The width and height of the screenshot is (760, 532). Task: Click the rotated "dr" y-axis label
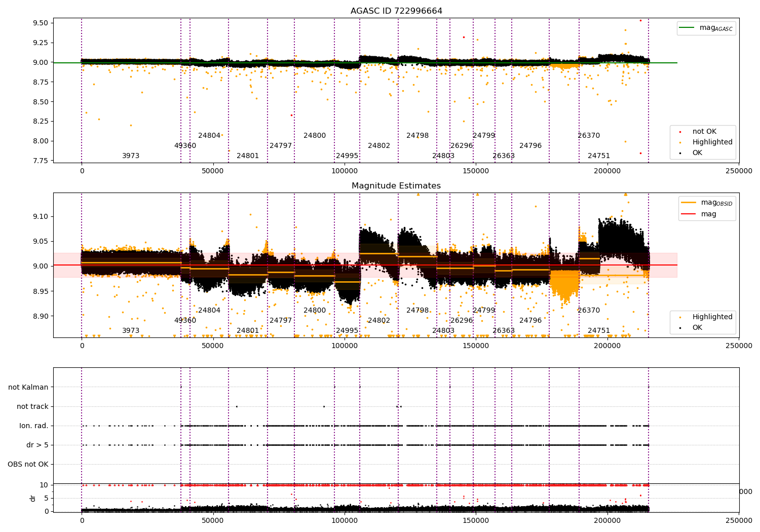[x=33, y=498]
